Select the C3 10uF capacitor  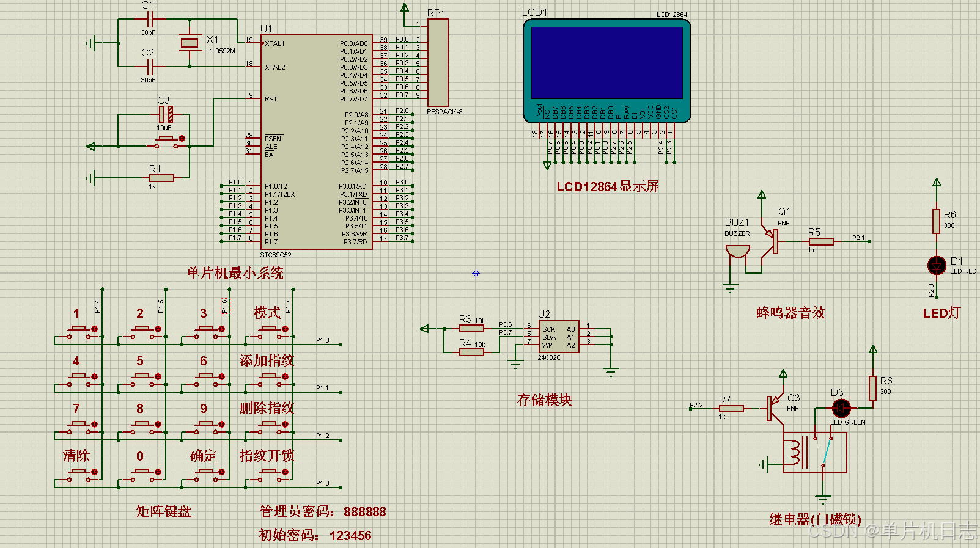(166, 114)
